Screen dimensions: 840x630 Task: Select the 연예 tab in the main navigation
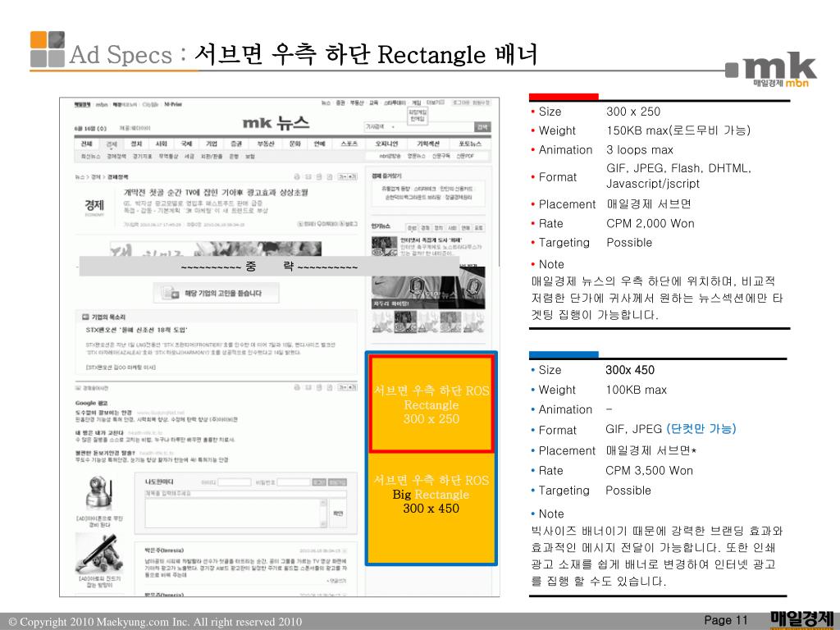click(x=320, y=144)
